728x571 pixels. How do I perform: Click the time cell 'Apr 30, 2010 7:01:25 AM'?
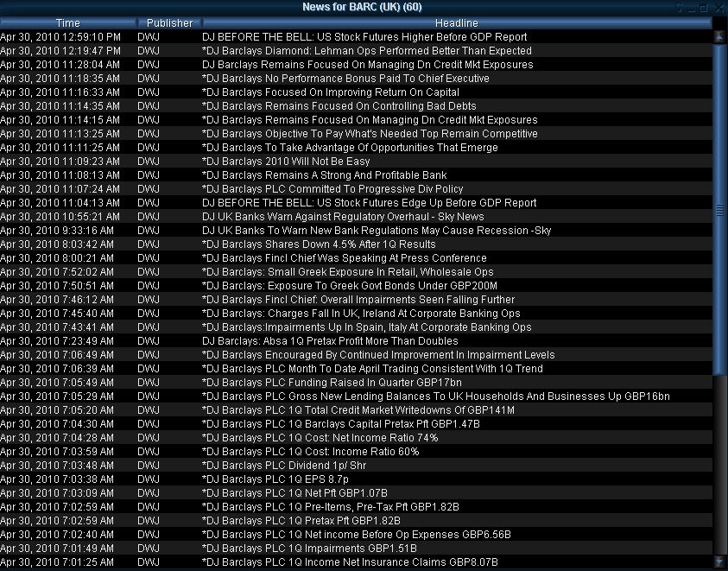tap(57, 562)
